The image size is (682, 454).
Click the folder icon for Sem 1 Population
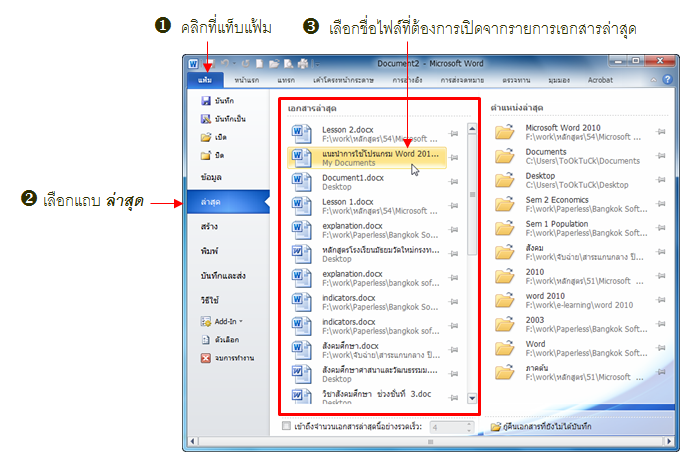pos(505,228)
